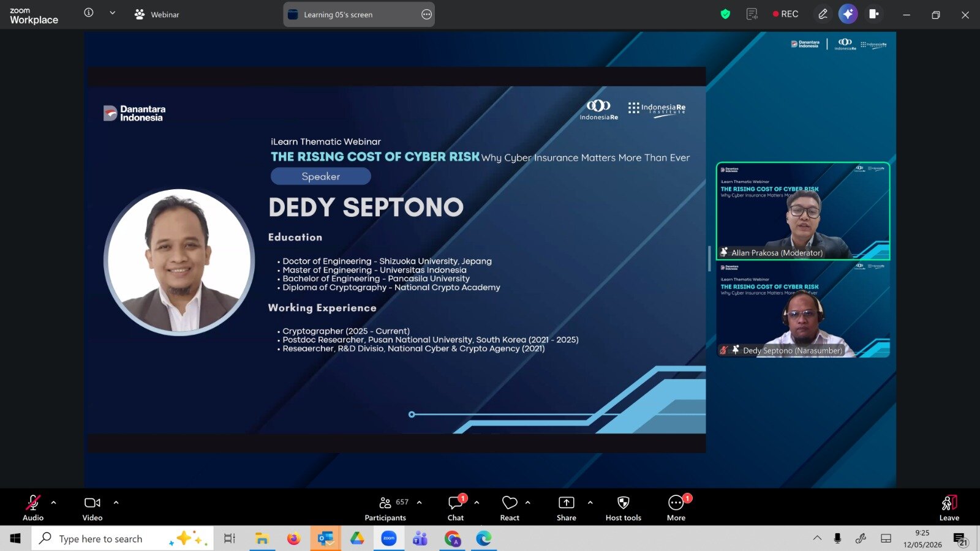Launch the AI Companion sparkle icon
Viewport: 980px width, 551px height.
pos(848,14)
